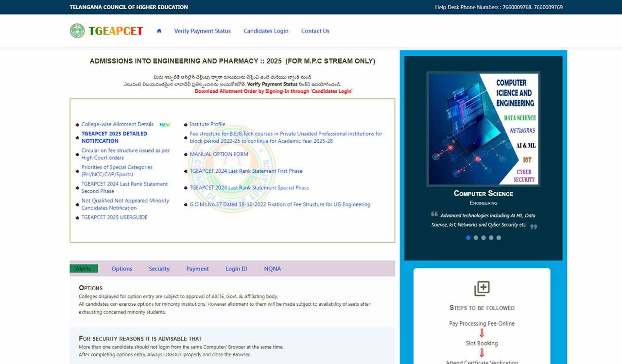Screen dimensions: 622x364
Task: Open TGEAPCET 2025 Userguide link
Action: 114,217
